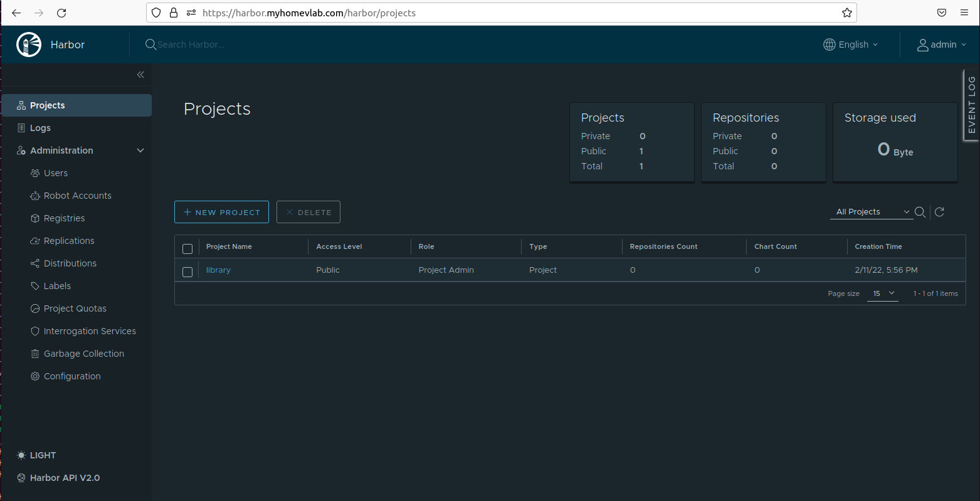Click the search magnifier icon beside All Projects
The width and height of the screenshot is (980, 501).
[x=920, y=212]
